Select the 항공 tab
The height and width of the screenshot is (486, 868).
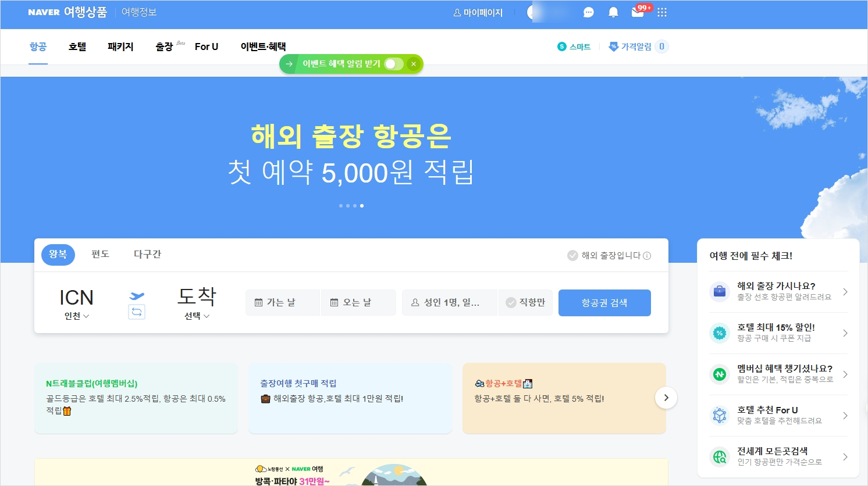coord(38,47)
